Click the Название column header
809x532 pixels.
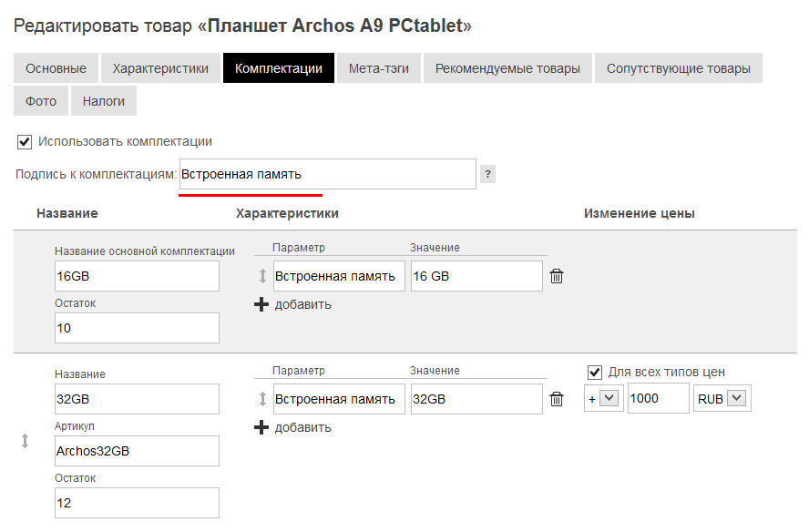pyautogui.click(x=67, y=213)
